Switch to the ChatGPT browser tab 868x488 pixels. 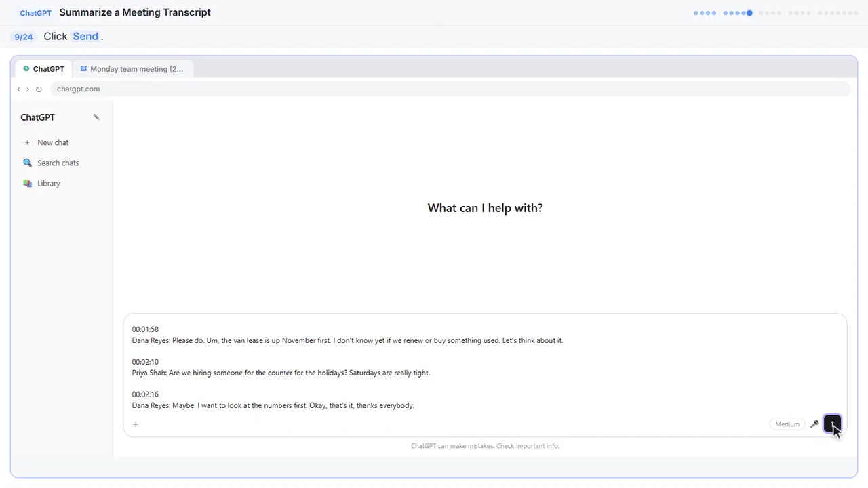pos(43,69)
